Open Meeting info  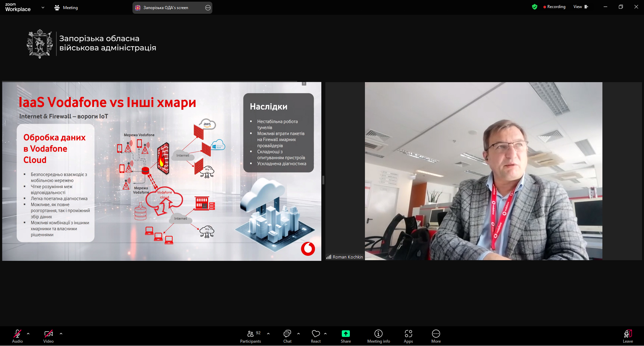[x=378, y=336]
